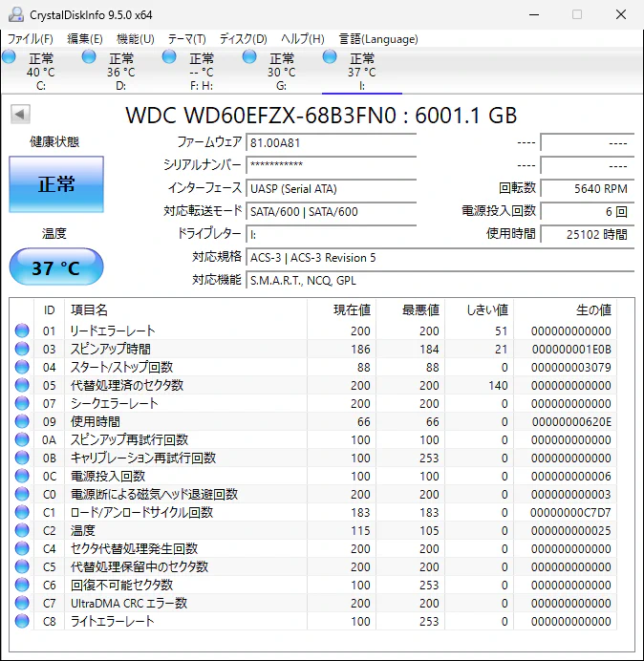Click the 37 °C temperature button
Viewport: 644px width, 661px height.
tap(56, 267)
